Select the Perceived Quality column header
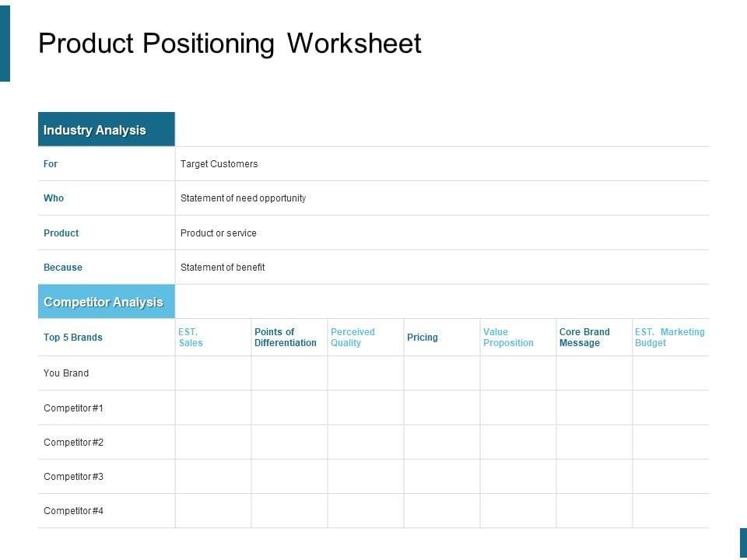Image resolution: width=747 pixels, height=560 pixels. click(x=352, y=338)
